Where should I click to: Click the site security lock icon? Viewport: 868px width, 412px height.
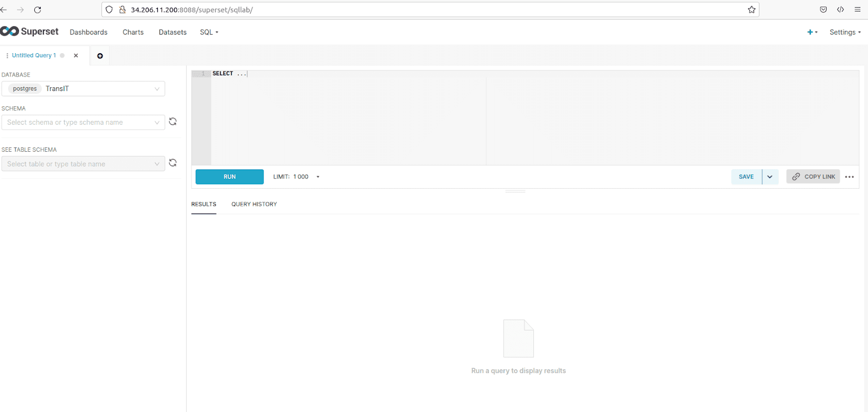tap(123, 10)
